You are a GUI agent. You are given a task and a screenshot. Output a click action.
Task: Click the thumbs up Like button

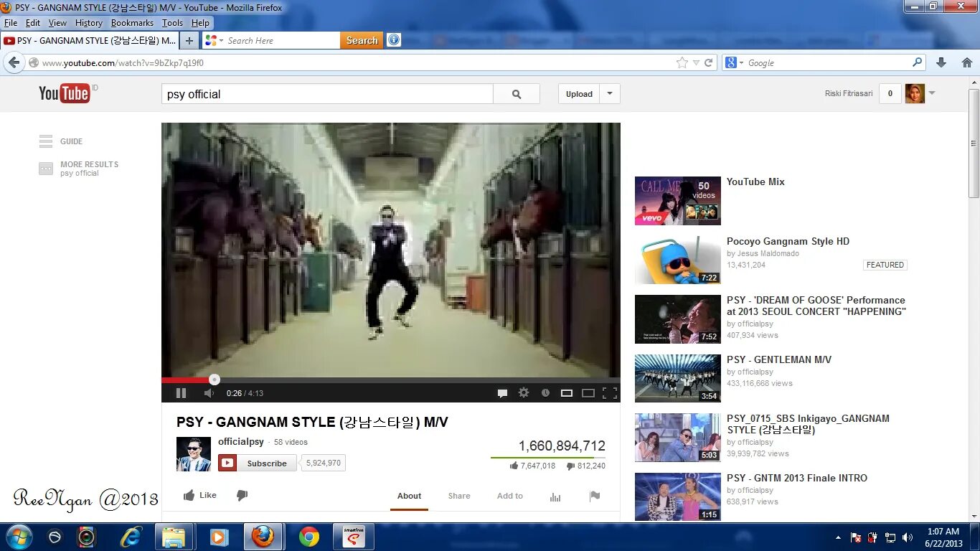tap(199, 495)
